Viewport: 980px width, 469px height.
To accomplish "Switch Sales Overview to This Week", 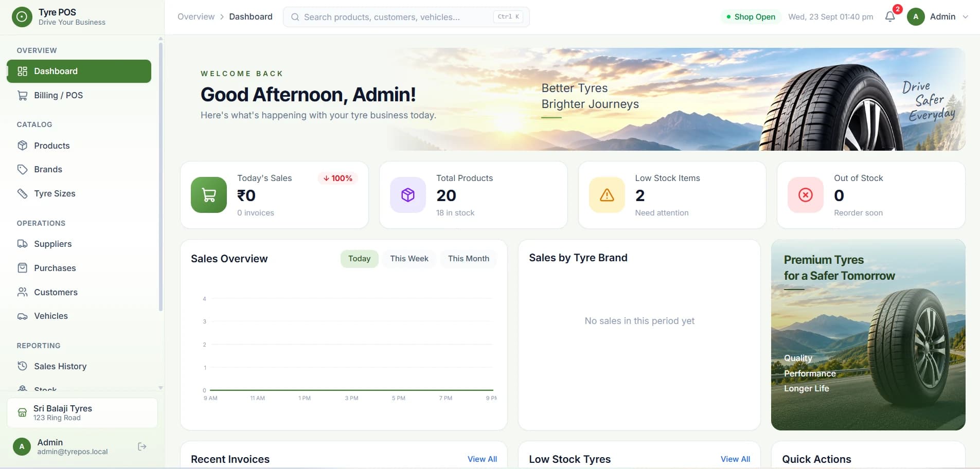I will pyautogui.click(x=409, y=259).
